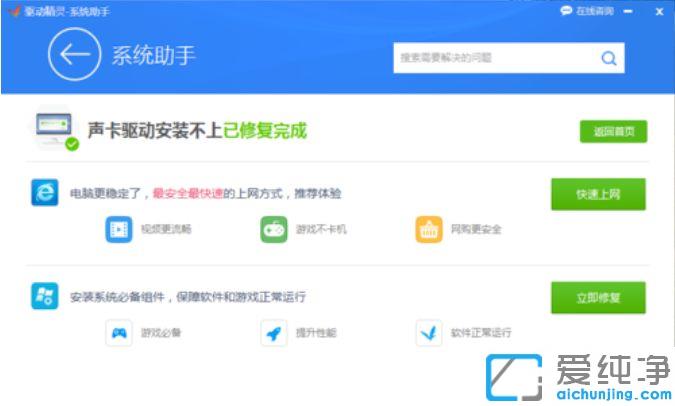This screenshot has width=675, height=406.
Task: Open the 在线咨询 online consultation link
Action: pos(587,11)
